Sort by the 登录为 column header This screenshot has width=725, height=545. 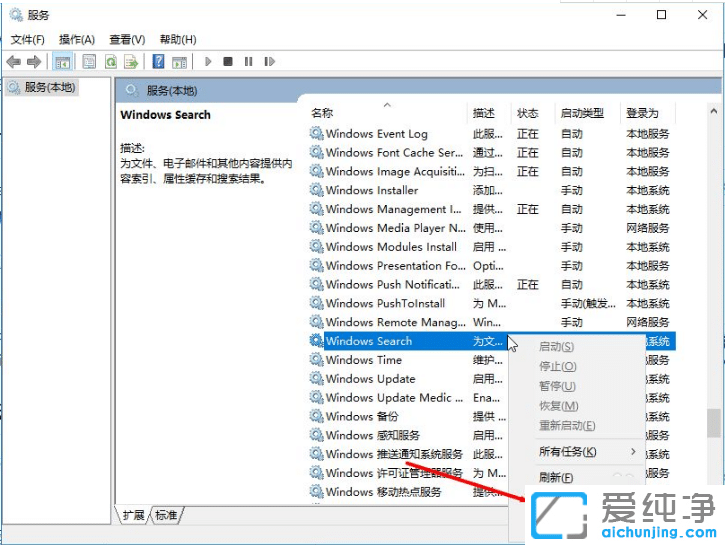coord(642,113)
